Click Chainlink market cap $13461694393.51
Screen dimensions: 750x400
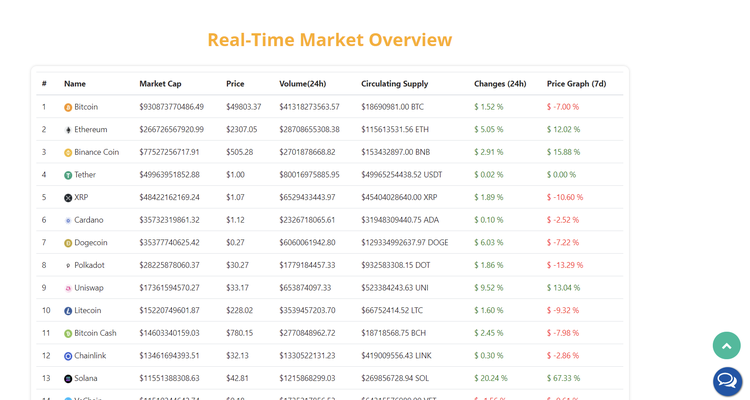click(169, 356)
